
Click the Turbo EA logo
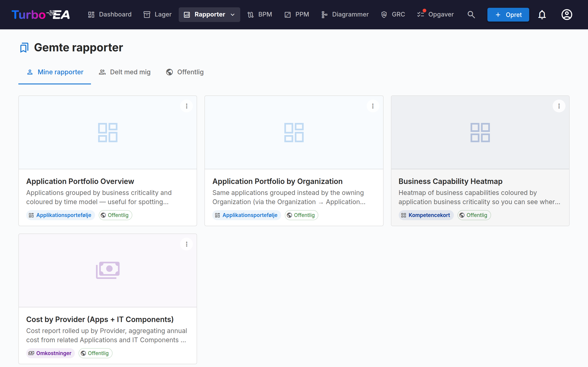(41, 14)
